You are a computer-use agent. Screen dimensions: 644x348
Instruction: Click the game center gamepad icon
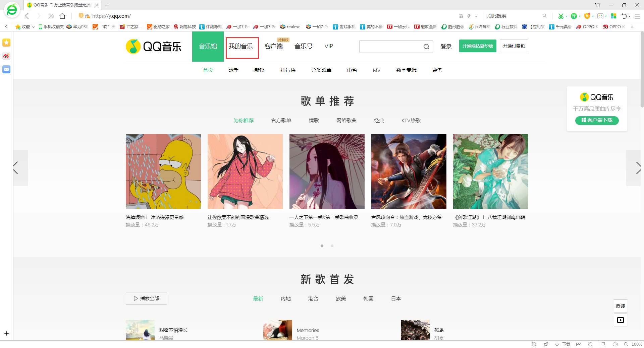tap(600, 16)
